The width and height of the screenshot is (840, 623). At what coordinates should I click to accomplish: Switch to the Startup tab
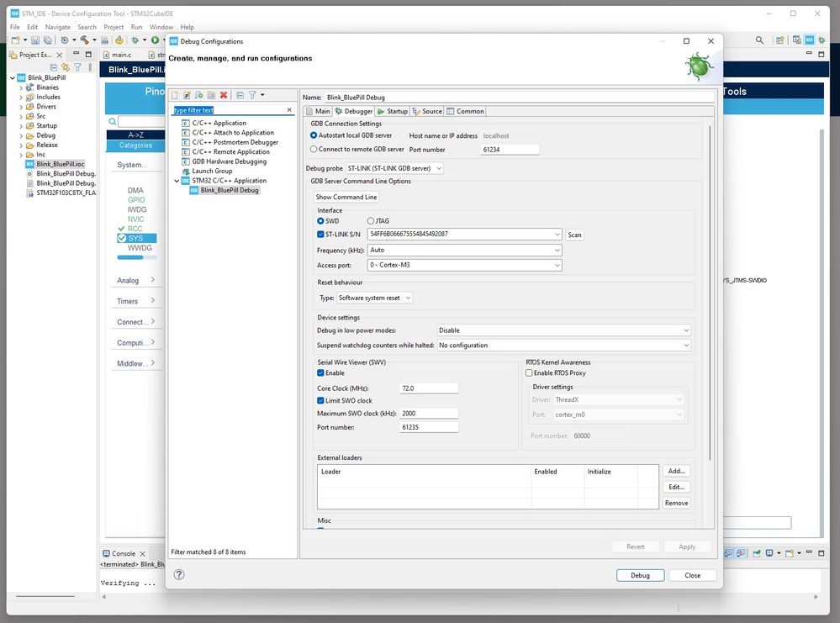392,112
